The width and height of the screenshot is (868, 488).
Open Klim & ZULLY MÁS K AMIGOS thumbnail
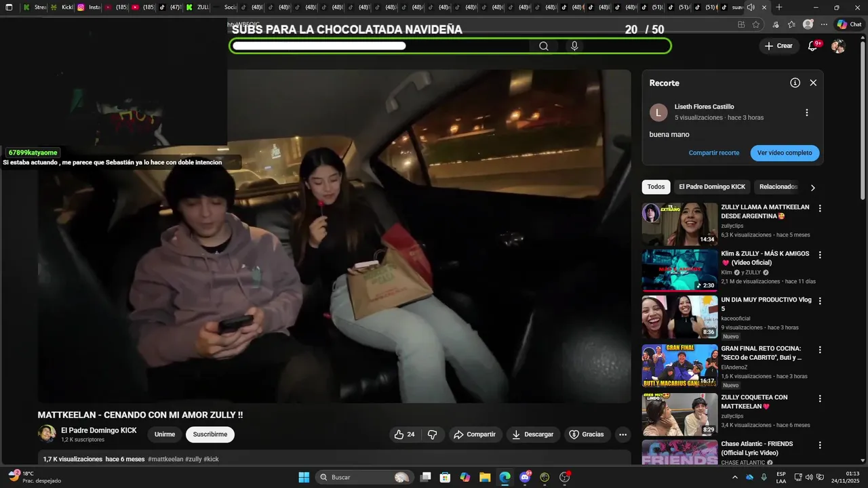(679, 270)
